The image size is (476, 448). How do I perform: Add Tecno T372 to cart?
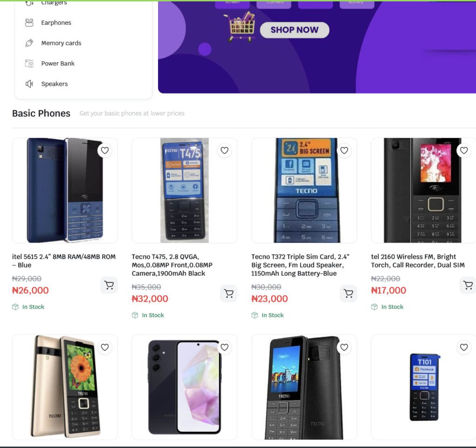(x=348, y=293)
